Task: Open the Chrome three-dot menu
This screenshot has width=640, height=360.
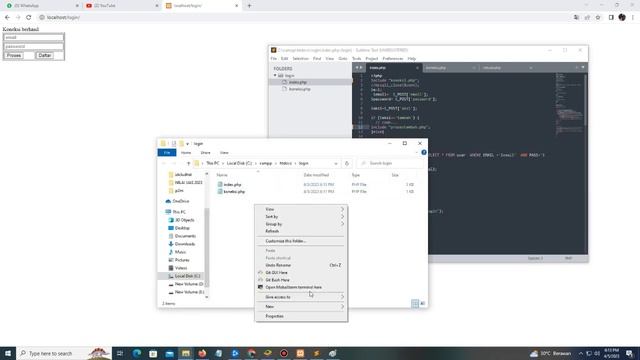Action: coord(633,18)
